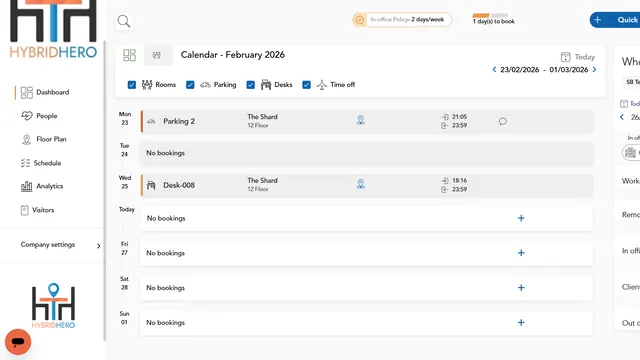Open the Dashboard page
The width and height of the screenshot is (640, 360).
point(45,92)
